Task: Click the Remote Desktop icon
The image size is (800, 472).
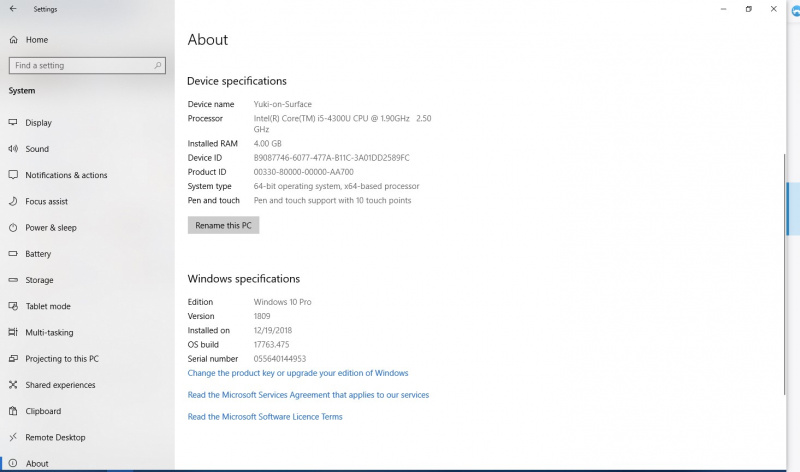Action: point(13,437)
